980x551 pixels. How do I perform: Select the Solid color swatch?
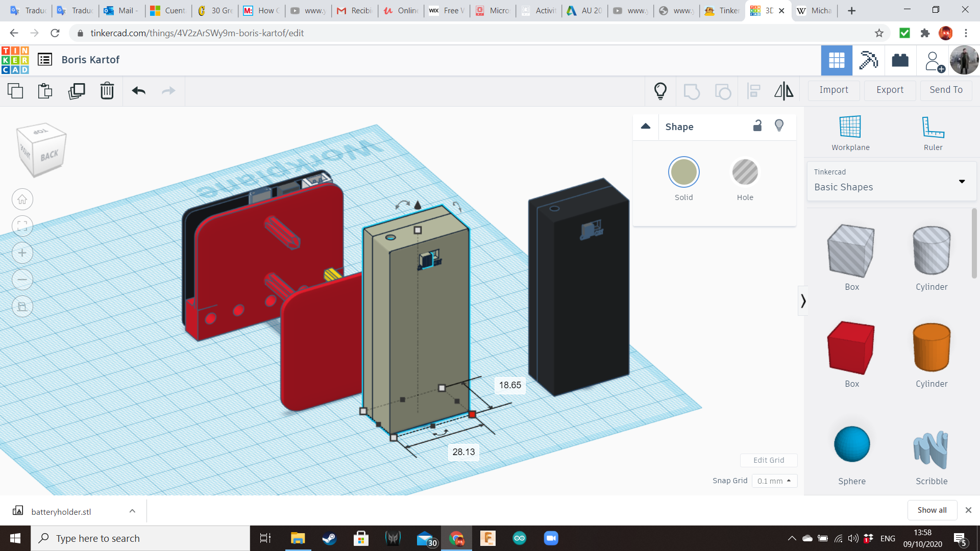click(683, 172)
